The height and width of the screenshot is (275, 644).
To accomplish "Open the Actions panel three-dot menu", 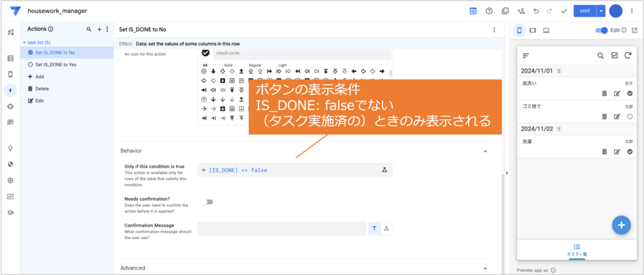I will (x=107, y=30).
